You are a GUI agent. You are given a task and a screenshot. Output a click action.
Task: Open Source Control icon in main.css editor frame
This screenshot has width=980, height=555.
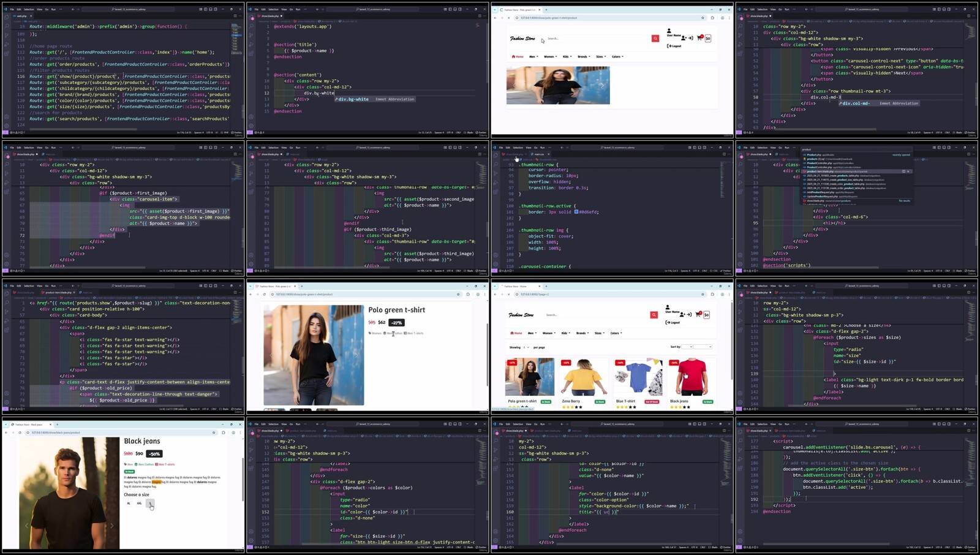497,173
